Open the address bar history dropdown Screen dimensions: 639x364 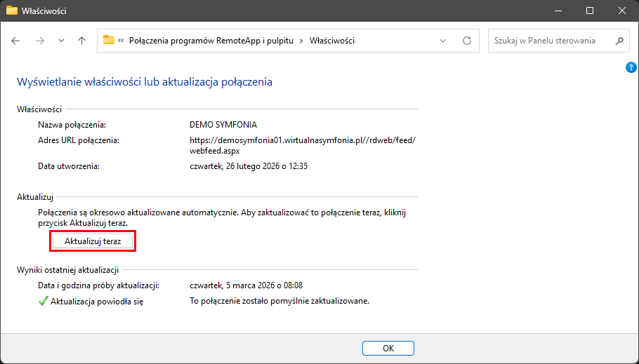point(443,41)
